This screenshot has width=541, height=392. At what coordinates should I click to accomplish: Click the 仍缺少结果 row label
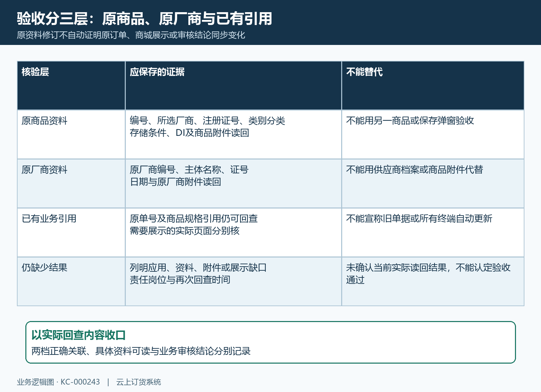coord(71,281)
